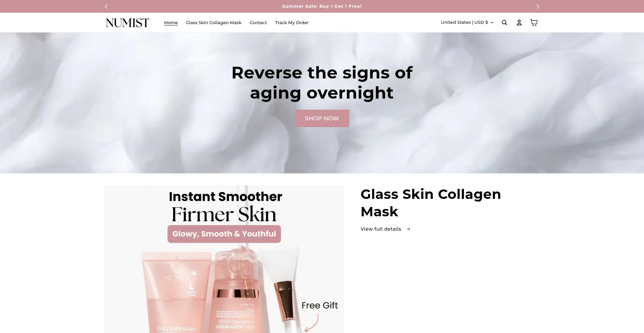
Task: Go to the Home menu item
Action: point(171,22)
